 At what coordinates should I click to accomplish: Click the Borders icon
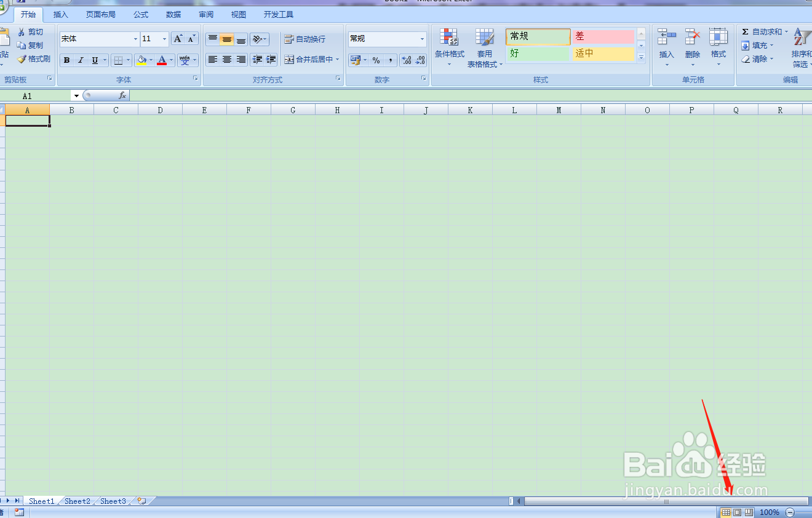point(119,60)
